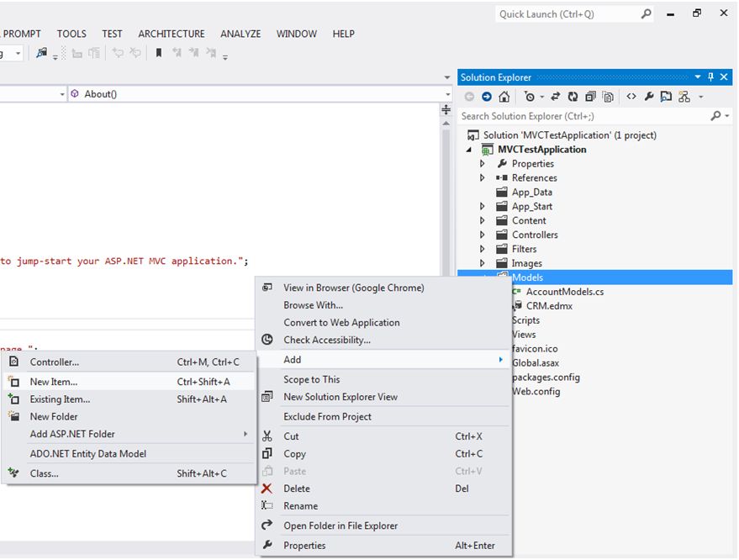Viewport: 739px width, 560px height.
Task: Click Collapse All icon in Solution Explorer
Action: [x=590, y=97]
